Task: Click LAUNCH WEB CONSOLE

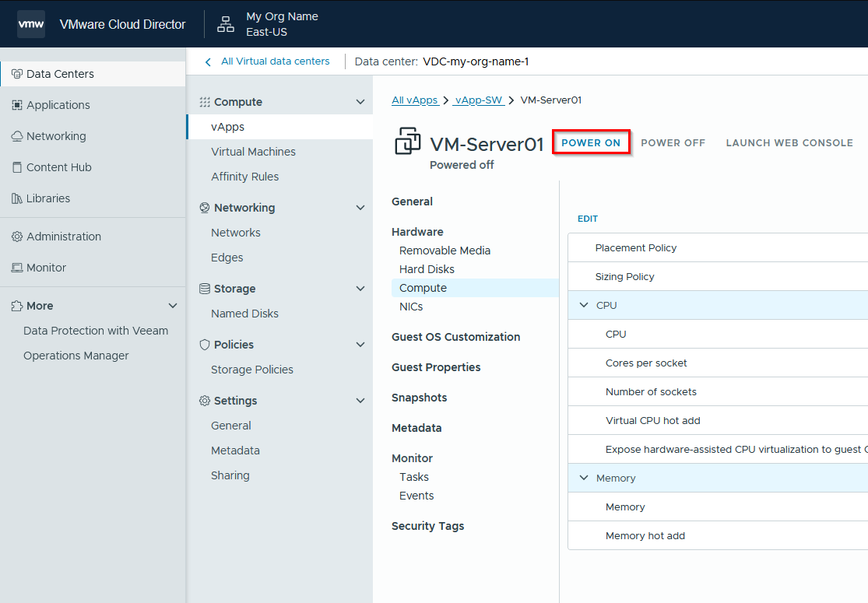Action: [789, 142]
